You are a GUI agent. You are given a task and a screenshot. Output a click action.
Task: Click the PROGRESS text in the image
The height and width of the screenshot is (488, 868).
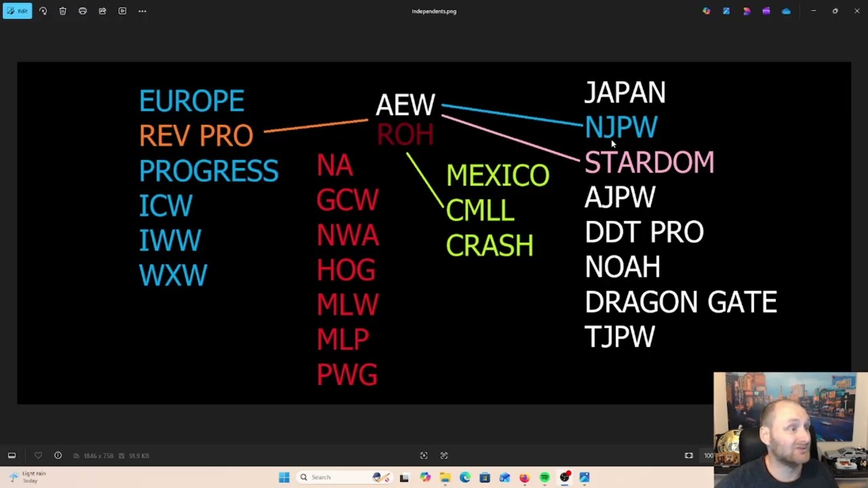208,171
